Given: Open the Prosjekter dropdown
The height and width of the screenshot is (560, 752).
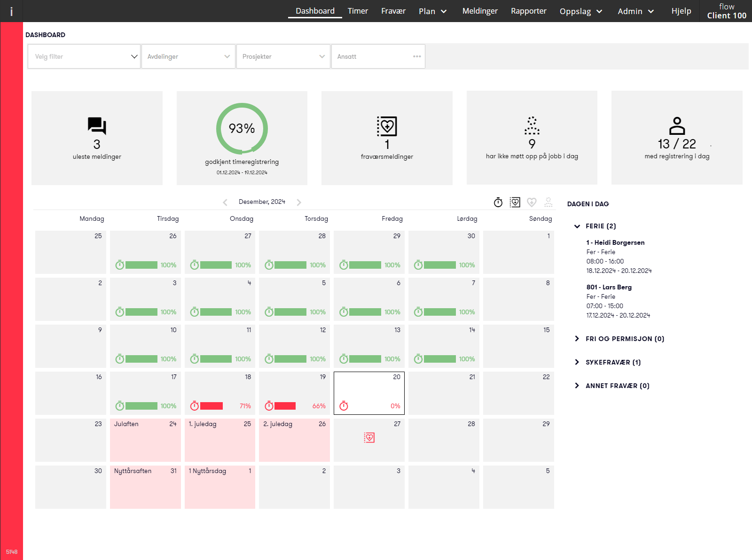Looking at the screenshot, I should coord(283,56).
